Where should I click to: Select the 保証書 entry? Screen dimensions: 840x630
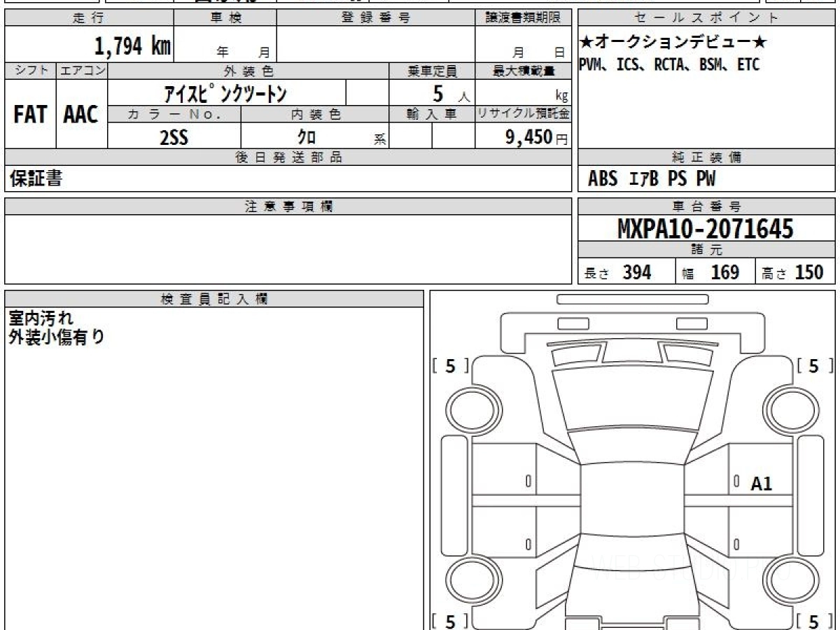pos(36,178)
